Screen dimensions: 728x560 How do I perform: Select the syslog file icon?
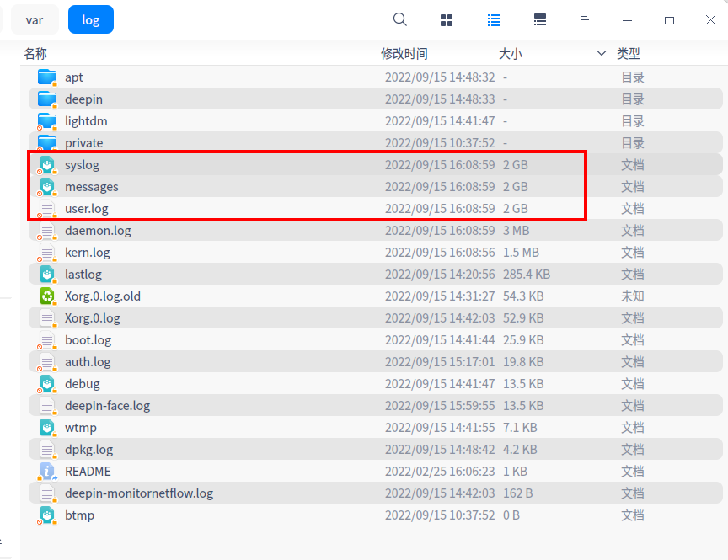[x=47, y=165]
